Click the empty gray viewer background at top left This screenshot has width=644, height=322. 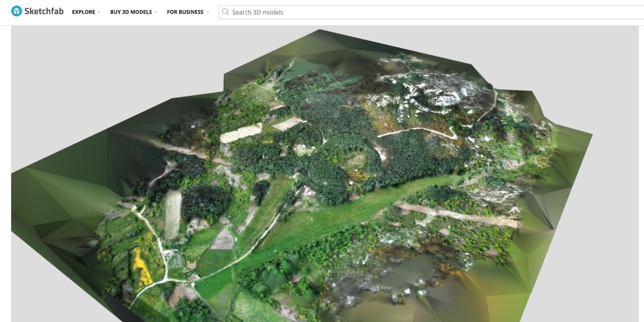click(101, 60)
